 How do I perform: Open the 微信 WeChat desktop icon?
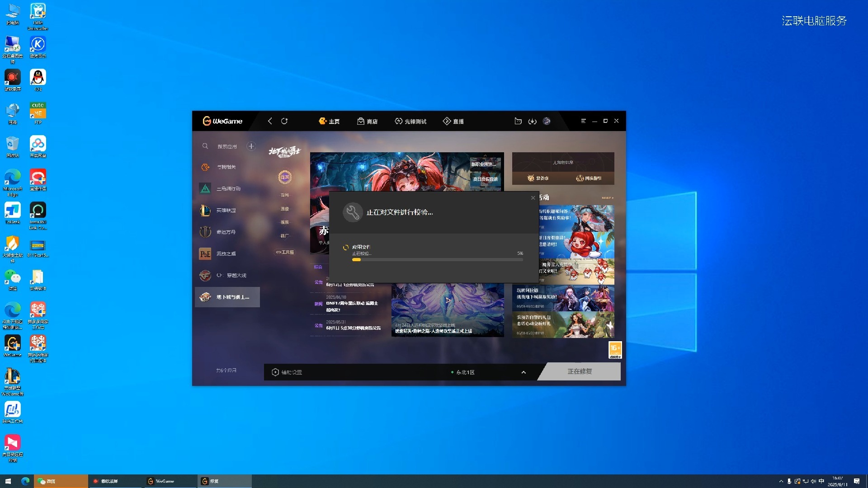(13, 280)
